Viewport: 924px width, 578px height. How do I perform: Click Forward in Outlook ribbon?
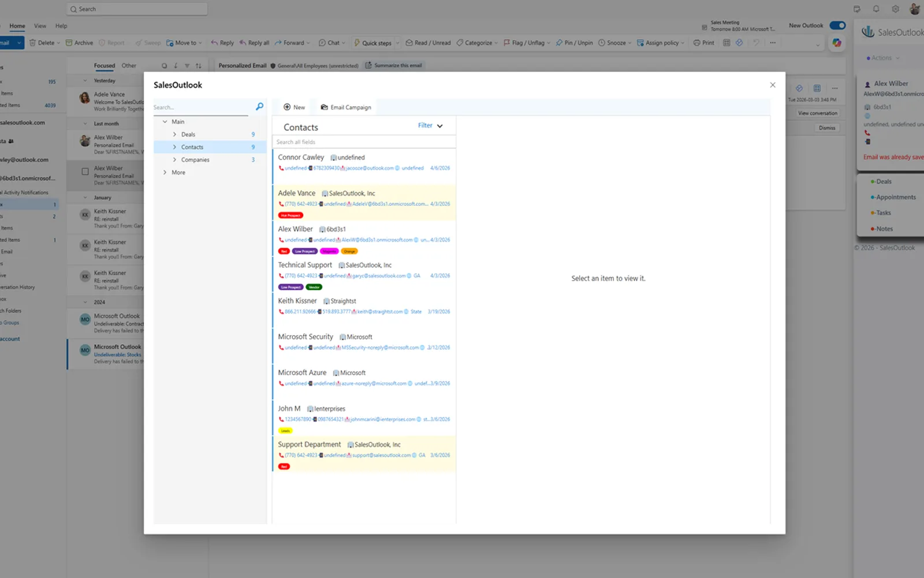point(289,43)
